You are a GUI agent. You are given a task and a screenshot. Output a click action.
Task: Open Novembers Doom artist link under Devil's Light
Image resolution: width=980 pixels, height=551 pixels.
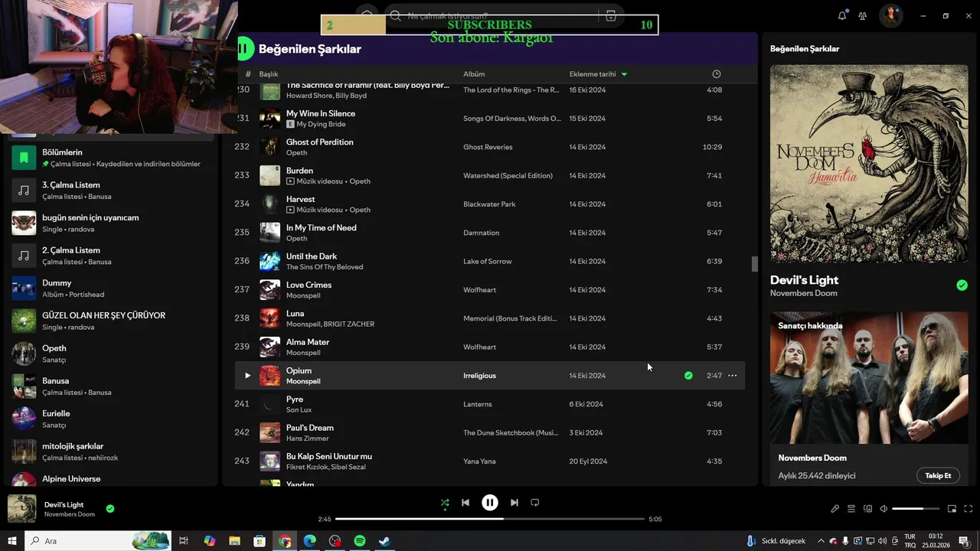(803, 293)
